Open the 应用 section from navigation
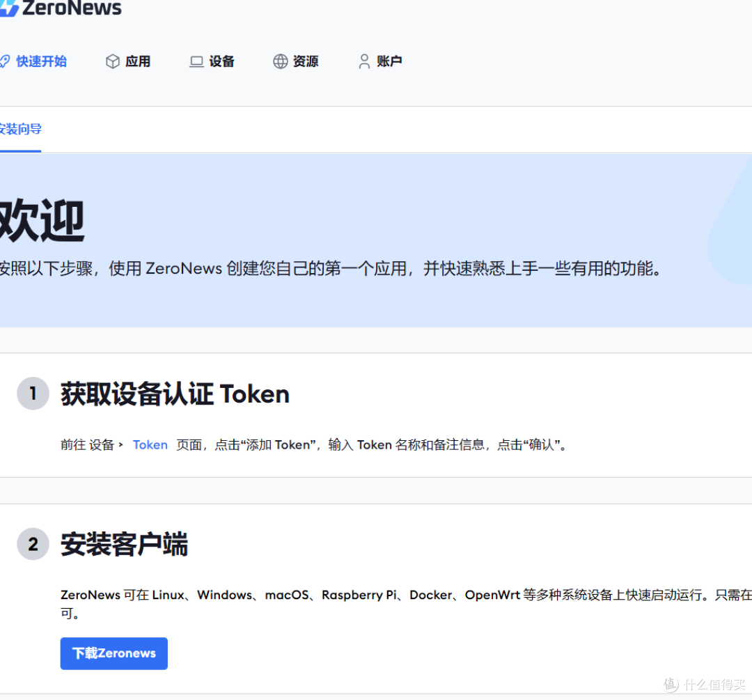The height and width of the screenshot is (700, 752). pos(137,61)
